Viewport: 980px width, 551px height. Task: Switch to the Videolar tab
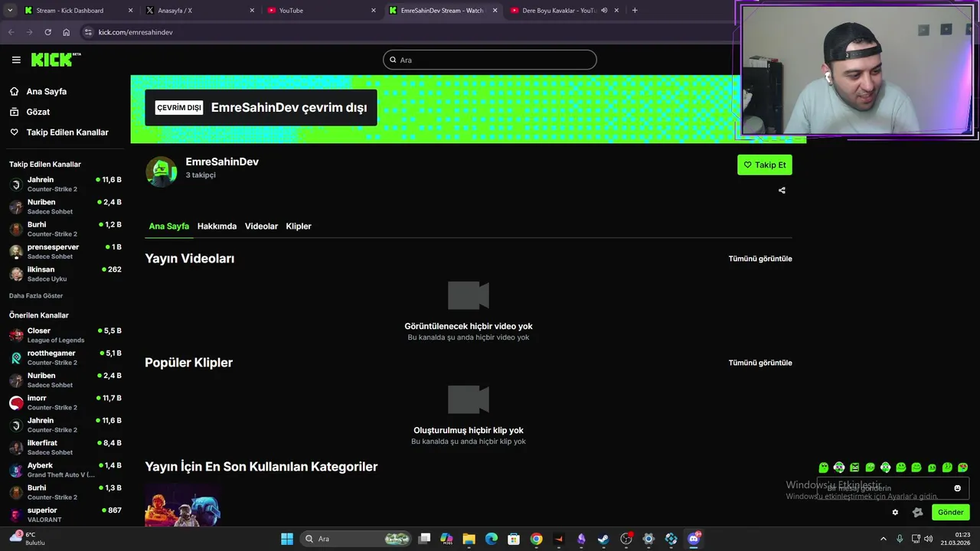pos(261,227)
